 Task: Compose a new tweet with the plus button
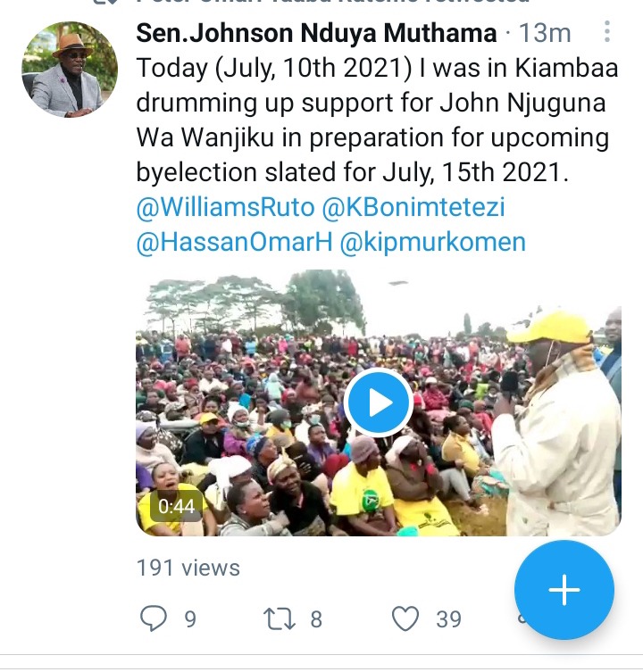point(564,590)
